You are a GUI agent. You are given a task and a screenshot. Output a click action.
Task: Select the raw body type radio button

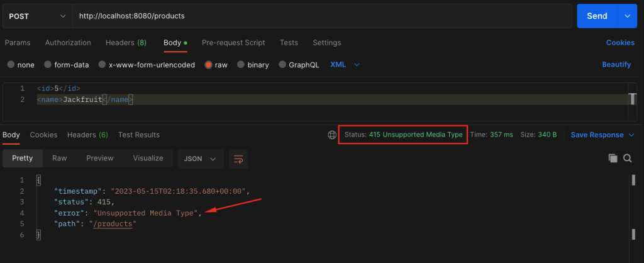coord(209,65)
